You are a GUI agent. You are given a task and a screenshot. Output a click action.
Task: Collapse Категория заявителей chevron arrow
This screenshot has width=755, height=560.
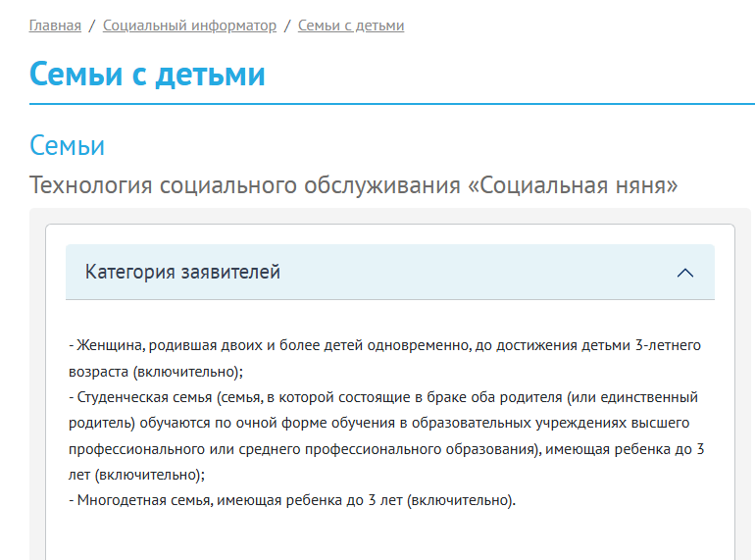coord(684,273)
